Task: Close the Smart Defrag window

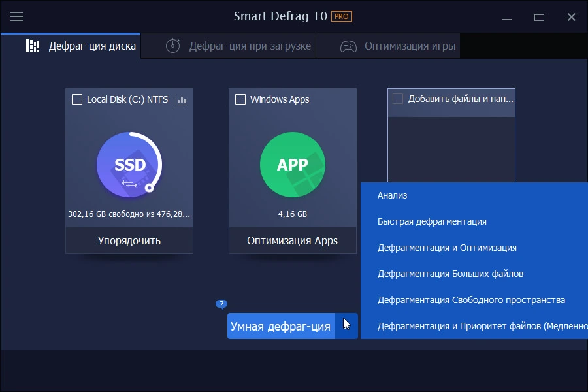Action: [572, 17]
